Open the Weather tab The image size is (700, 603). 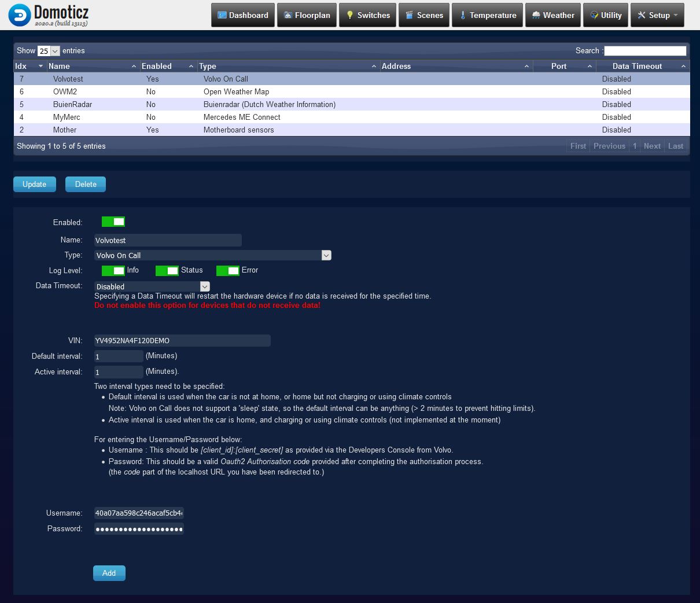pyautogui.click(x=552, y=15)
